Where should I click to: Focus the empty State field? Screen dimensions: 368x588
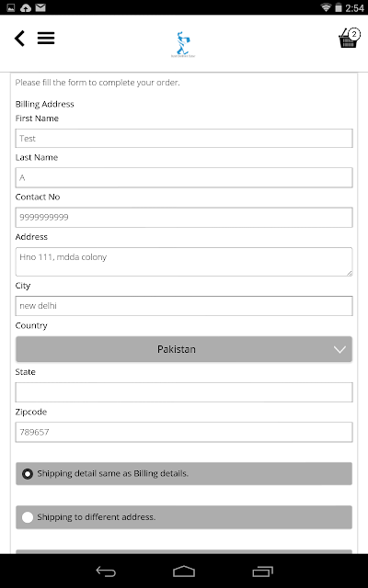(184, 392)
